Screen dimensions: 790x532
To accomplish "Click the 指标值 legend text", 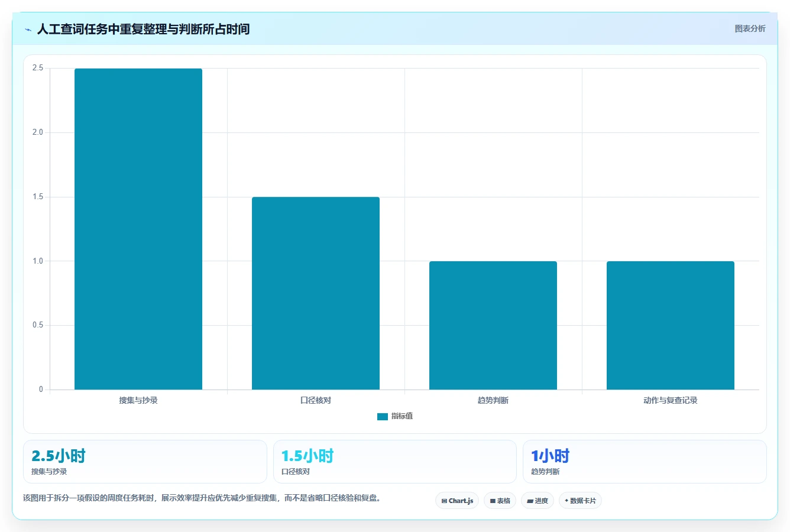I will [x=402, y=416].
